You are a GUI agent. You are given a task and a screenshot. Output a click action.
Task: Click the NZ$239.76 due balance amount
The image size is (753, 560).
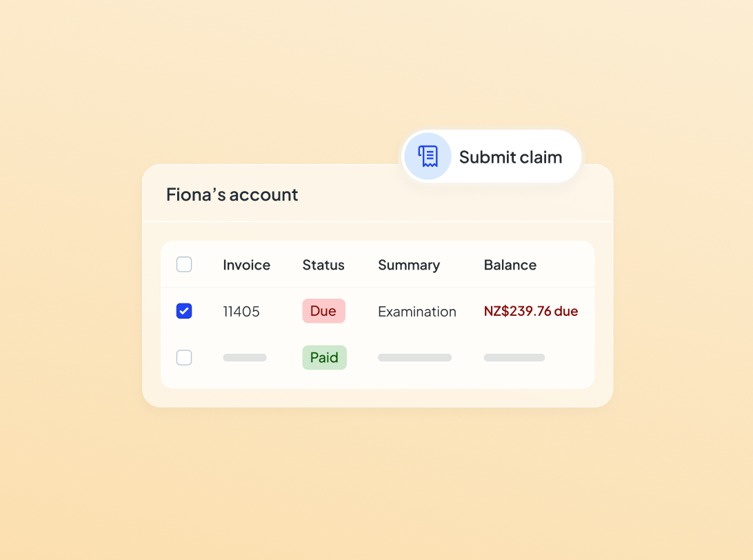531,311
